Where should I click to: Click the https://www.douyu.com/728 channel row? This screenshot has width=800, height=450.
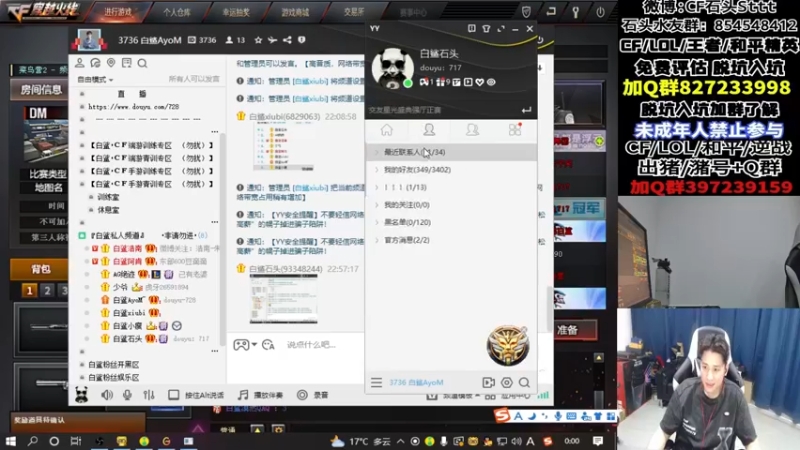133,107
